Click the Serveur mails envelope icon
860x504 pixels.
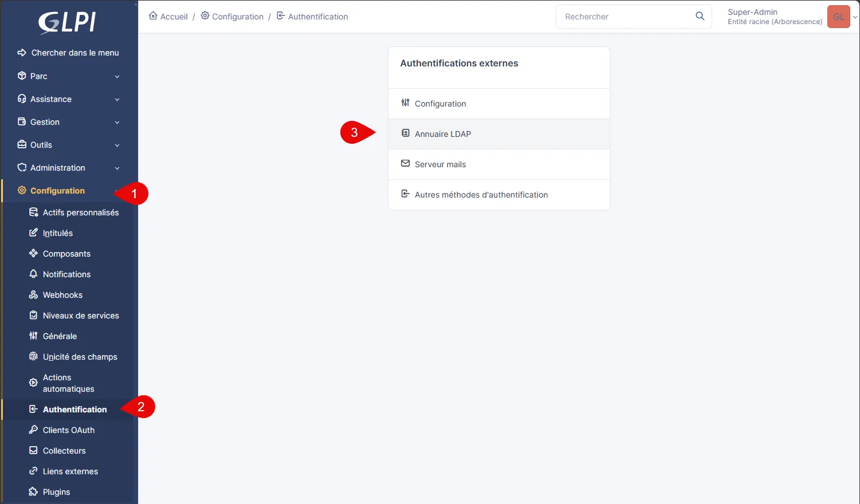405,164
